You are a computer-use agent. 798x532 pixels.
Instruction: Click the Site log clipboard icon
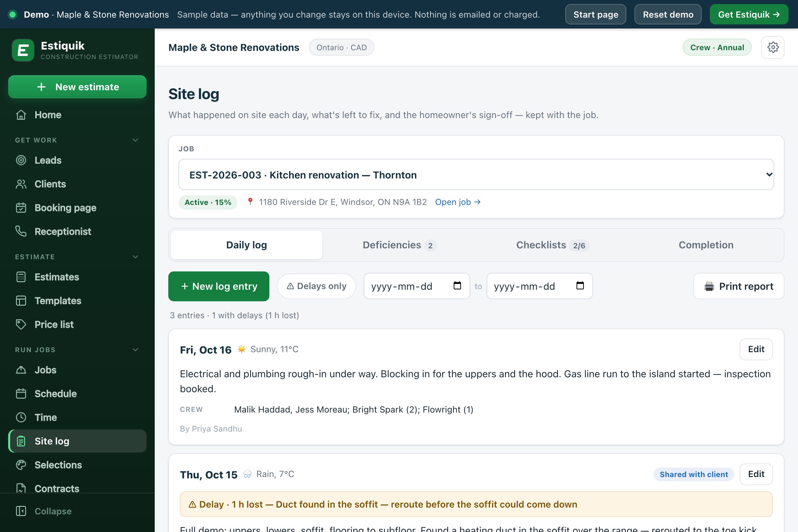coord(21,441)
